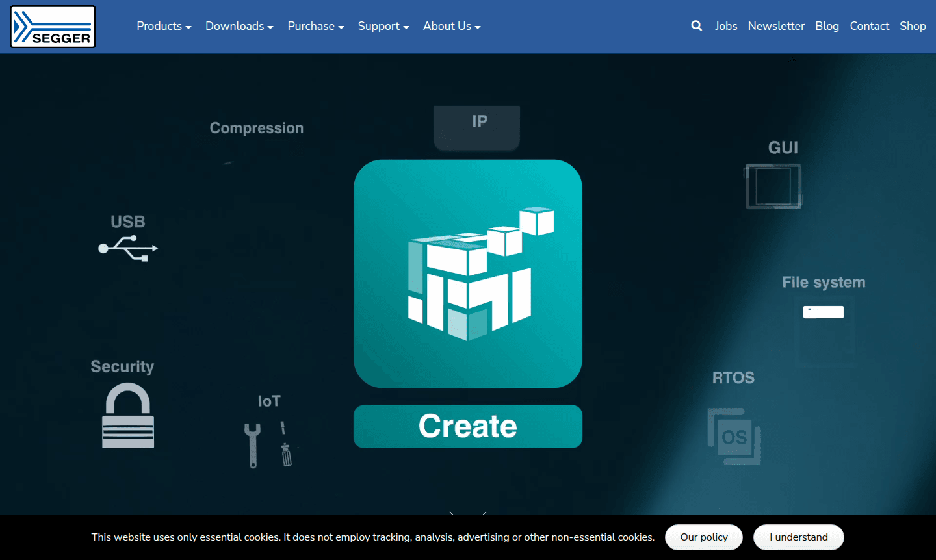Image resolution: width=936 pixels, height=560 pixels.
Task: Open the Downloads dropdown menu
Action: (x=239, y=26)
